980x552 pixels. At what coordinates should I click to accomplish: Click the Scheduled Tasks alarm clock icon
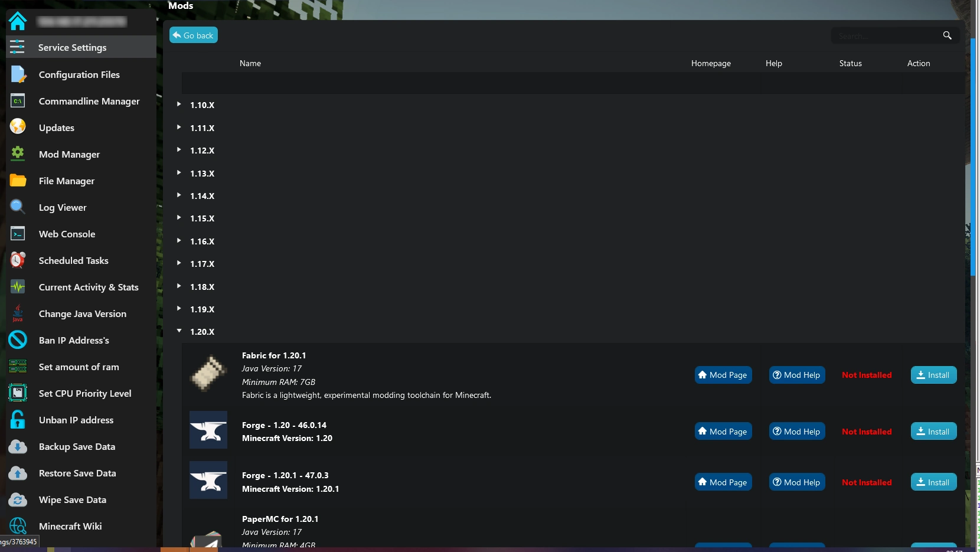18,260
